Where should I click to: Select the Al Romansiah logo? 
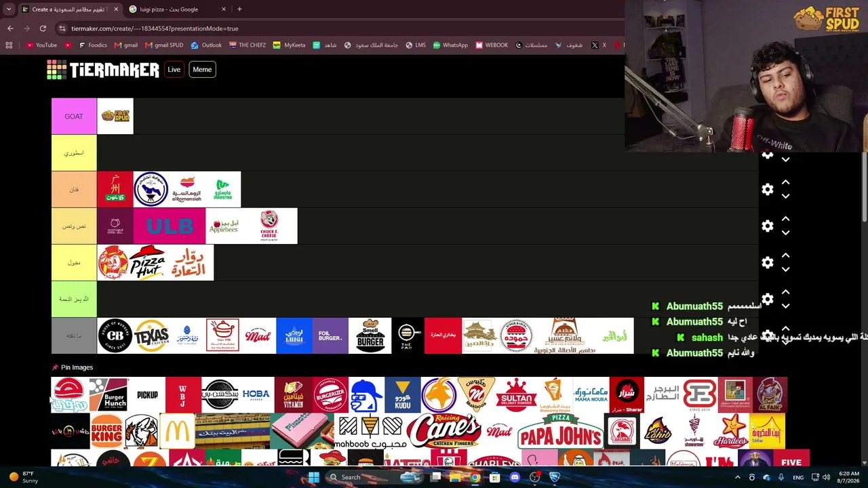(x=187, y=190)
